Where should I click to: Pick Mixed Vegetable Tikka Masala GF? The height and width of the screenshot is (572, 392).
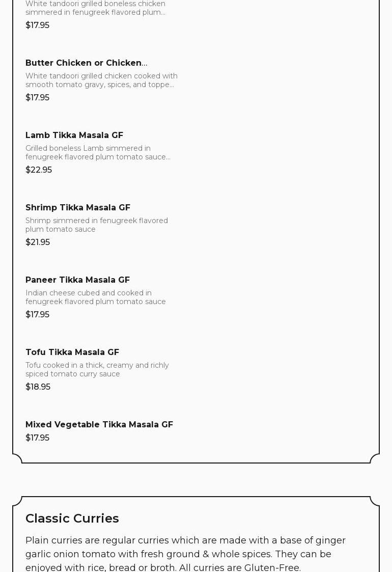pos(99,425)
